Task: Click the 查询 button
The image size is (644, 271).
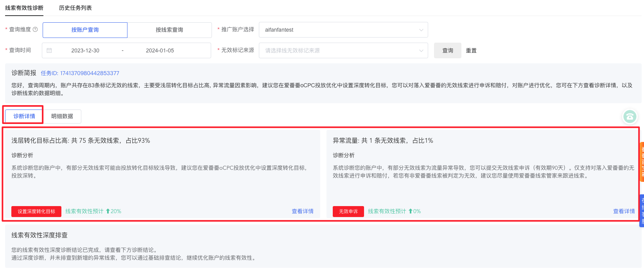Action: click(447, 50)
